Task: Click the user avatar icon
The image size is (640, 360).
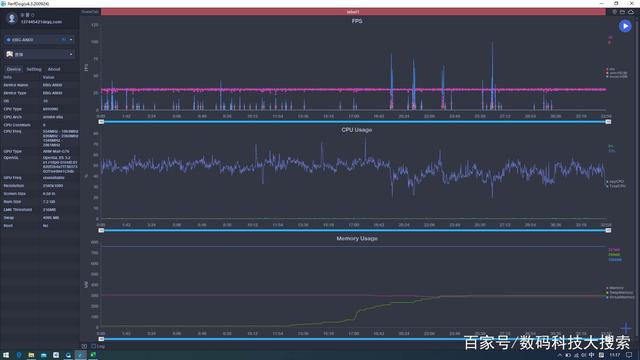Action: 12,18
